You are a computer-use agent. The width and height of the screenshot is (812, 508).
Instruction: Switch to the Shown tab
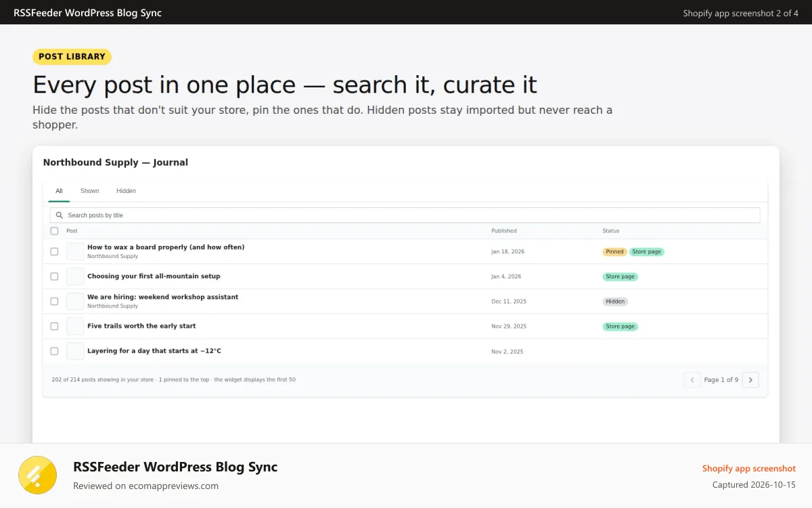(x=90, y=191)
